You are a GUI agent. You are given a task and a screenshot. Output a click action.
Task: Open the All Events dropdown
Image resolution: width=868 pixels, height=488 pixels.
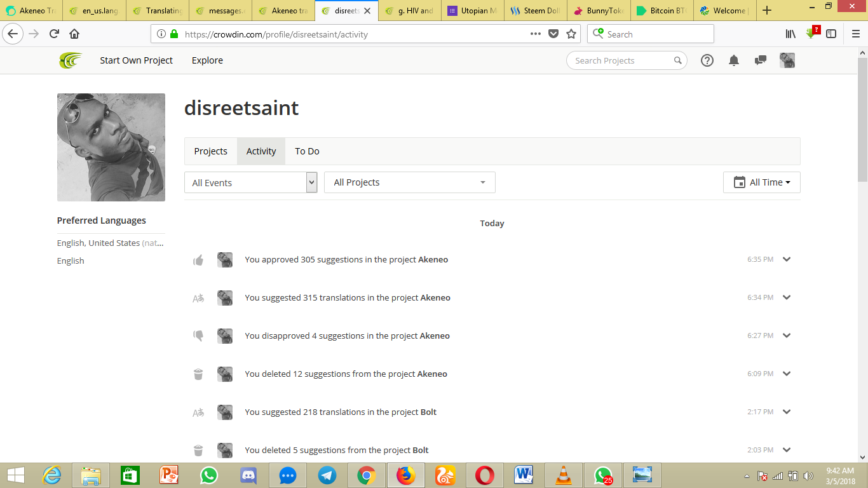point(251,182)
